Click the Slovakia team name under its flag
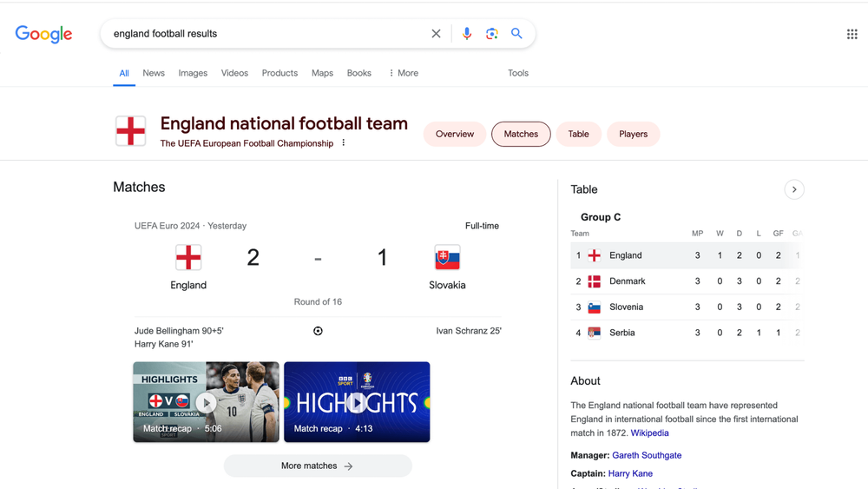The width and height of the screenshot is (868, 489). pyautogui.click(x=447, y=285)
